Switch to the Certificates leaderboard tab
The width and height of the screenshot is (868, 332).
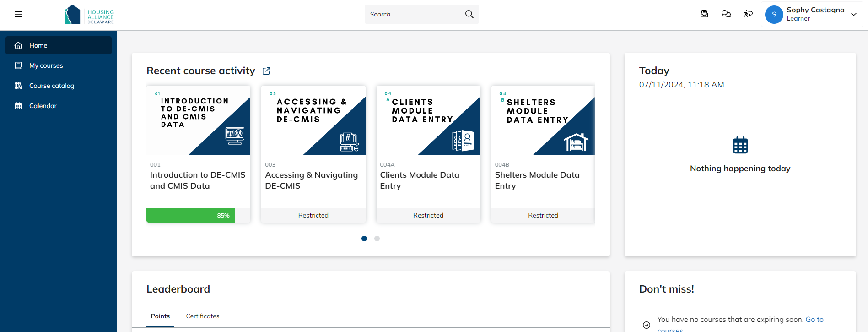[203, 316]
